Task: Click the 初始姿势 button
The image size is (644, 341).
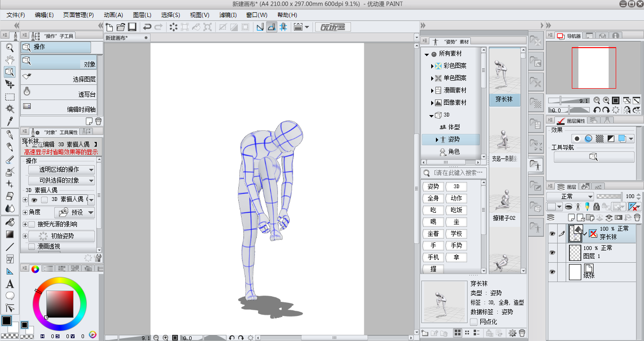Action: click(x=61, y=236)
